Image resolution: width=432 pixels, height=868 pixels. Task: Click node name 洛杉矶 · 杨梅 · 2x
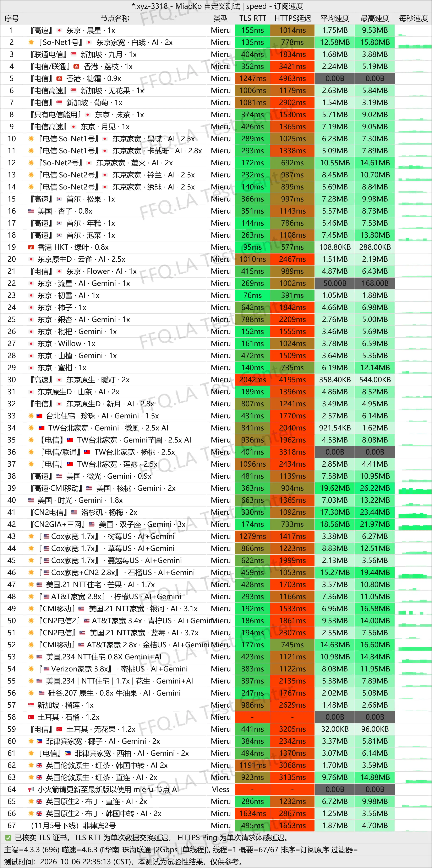coord(109,512)
